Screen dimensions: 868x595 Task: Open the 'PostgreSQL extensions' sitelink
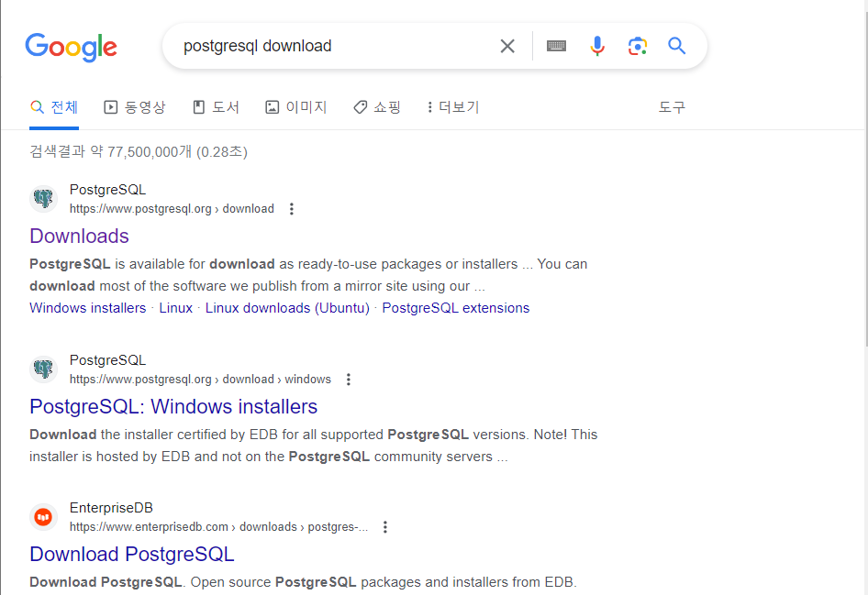(456, 308)
